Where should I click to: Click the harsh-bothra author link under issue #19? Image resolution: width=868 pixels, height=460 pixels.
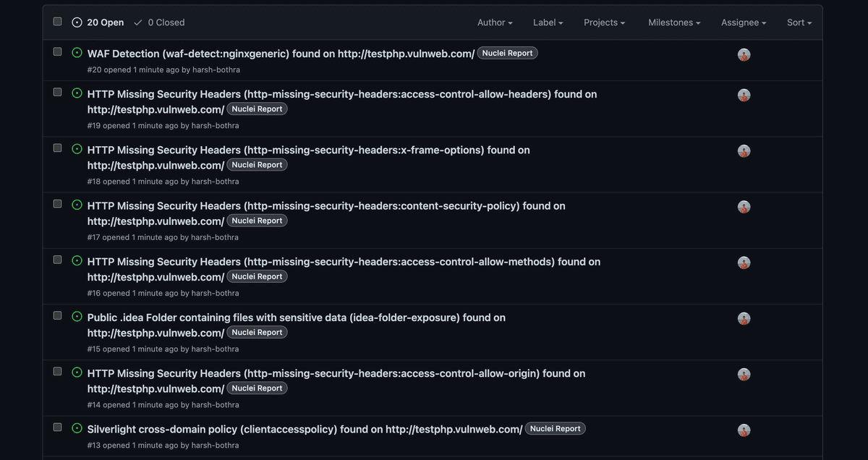click(x=216, y=125)
